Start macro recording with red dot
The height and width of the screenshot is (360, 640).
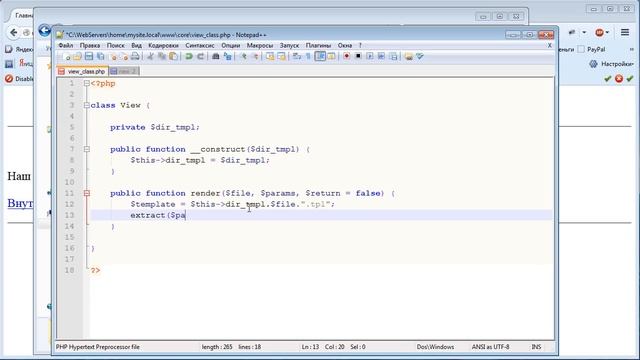347,56
